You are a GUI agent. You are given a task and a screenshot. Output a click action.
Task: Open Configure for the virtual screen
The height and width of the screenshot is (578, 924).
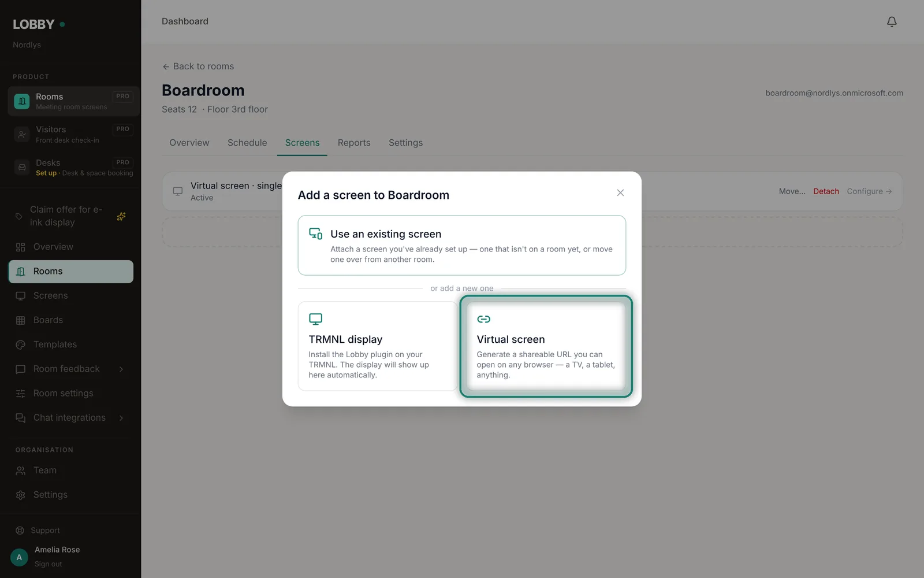[869, 191]
